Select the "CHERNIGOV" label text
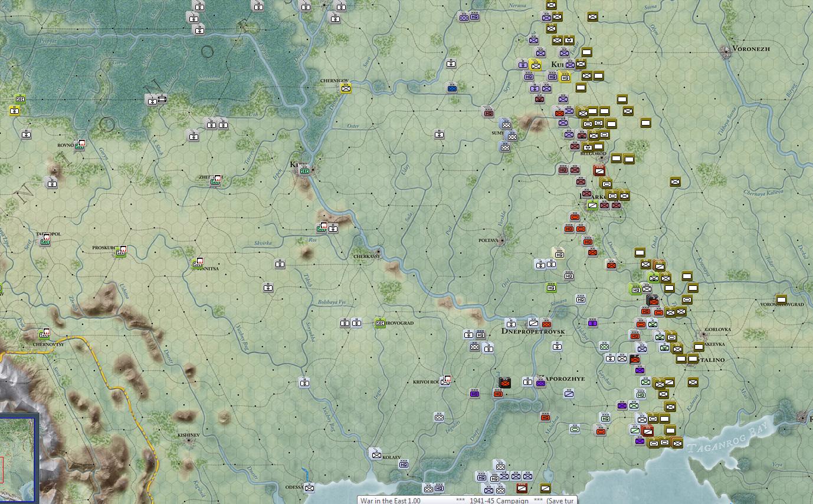The height and width of the screenshot is (504, 813). [335, 81]
